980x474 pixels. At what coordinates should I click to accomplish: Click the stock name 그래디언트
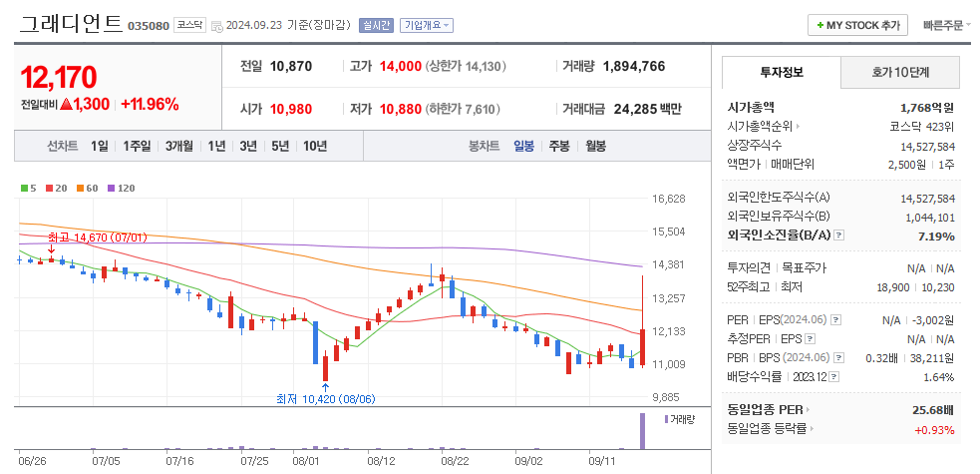coord(71,24)
